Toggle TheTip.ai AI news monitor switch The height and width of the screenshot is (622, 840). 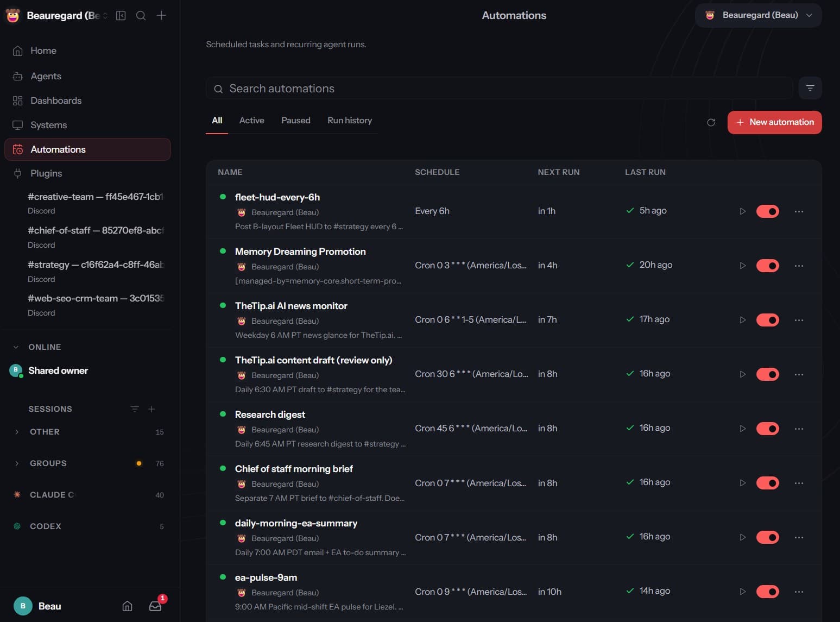767,320
